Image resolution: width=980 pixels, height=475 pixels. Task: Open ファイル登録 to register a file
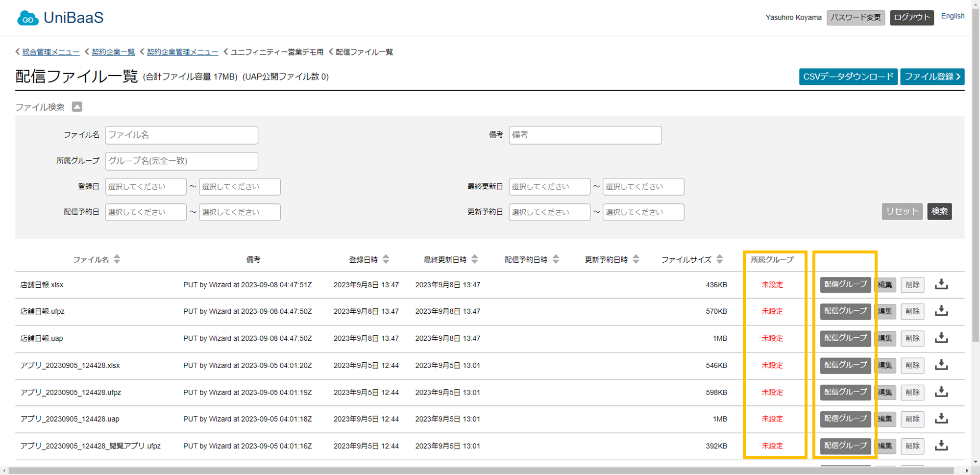tap(932, 77)
